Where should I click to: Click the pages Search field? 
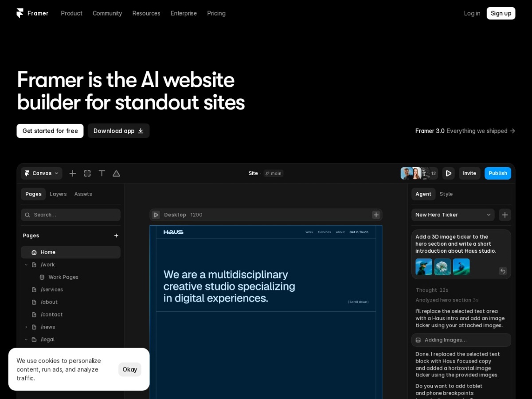[x=70, y=215]
